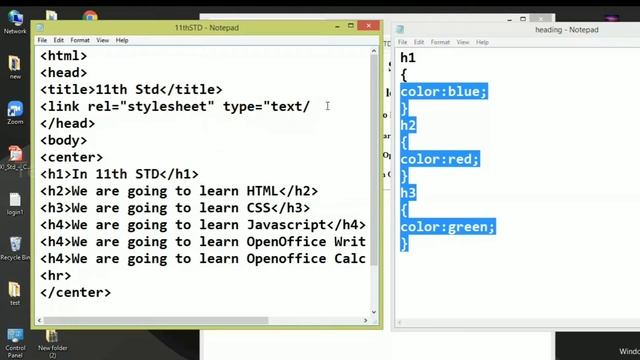The image size is (640, 360).
Task: Click the horizontal scrollbar thumb in 11thSTD
Action: pyautogui.click(x=156, y=321)
